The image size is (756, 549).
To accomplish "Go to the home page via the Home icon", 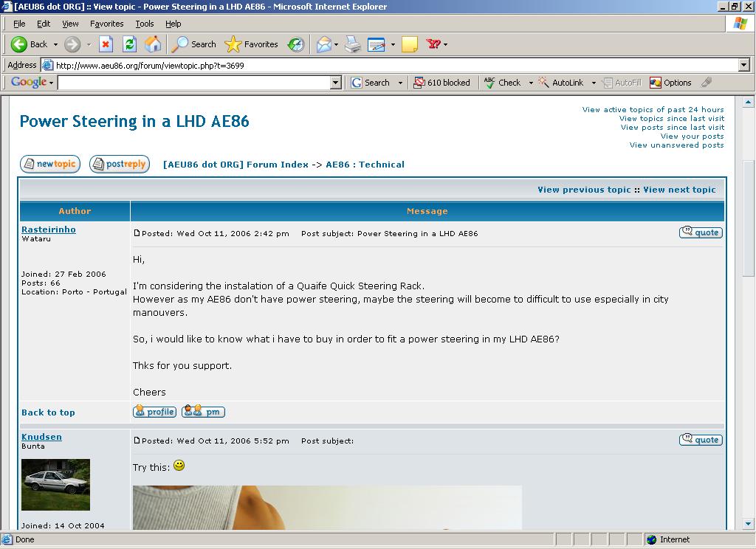I will click(153, 44).
